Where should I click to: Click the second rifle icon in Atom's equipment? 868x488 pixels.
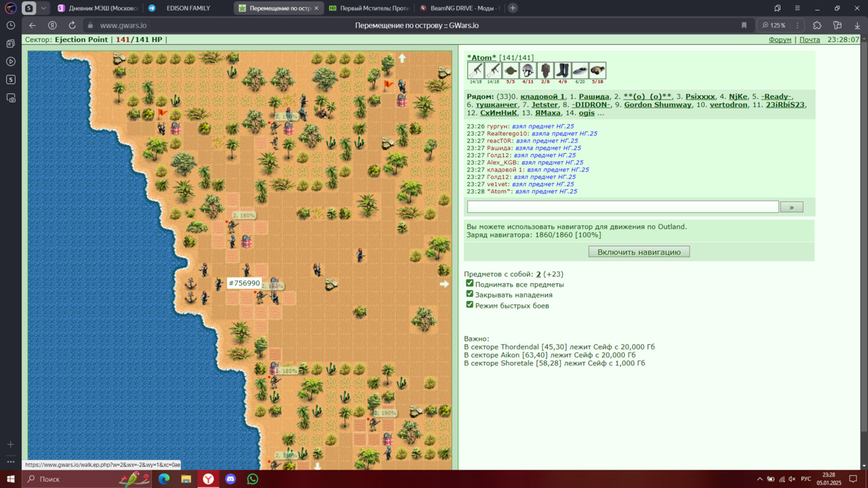493,70
